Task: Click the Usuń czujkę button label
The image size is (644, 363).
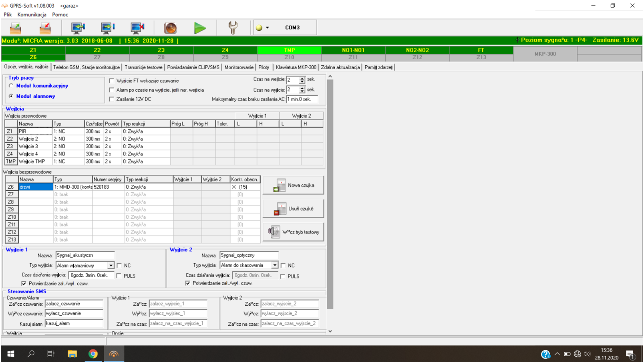Action: pyautogui.click(x=301, y=209)
